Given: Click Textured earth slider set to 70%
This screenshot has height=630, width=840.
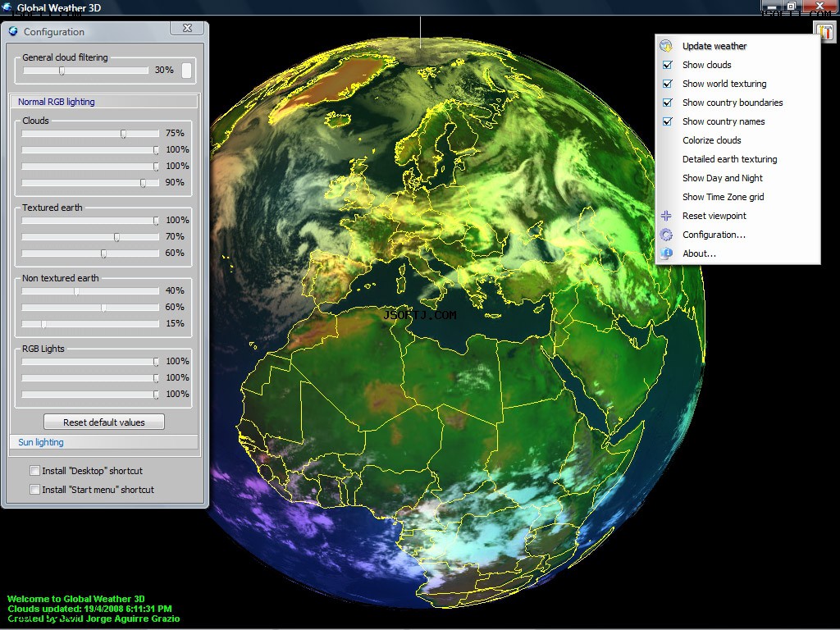Looking at the screenshot, I should coord(90,237).
